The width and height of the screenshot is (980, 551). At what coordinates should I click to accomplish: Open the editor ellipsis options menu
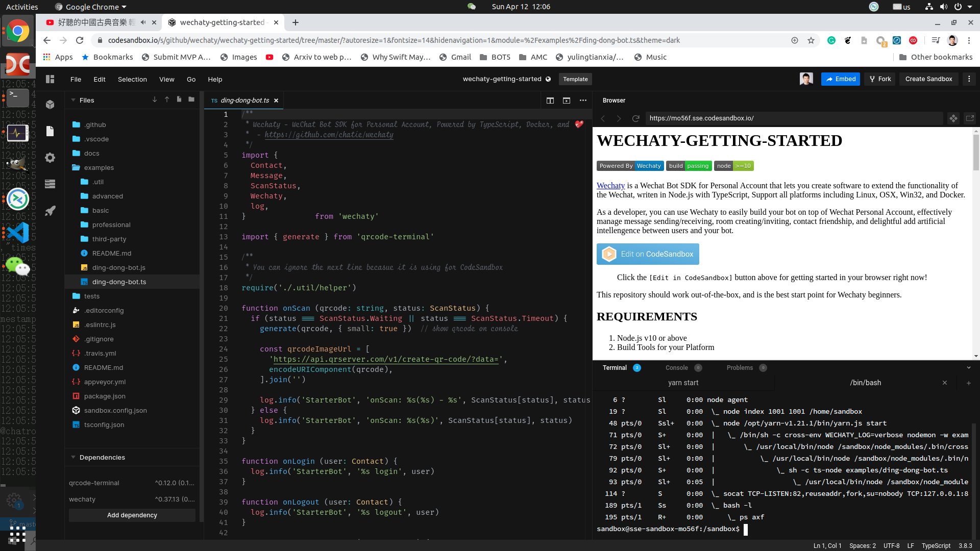point(583,101)
